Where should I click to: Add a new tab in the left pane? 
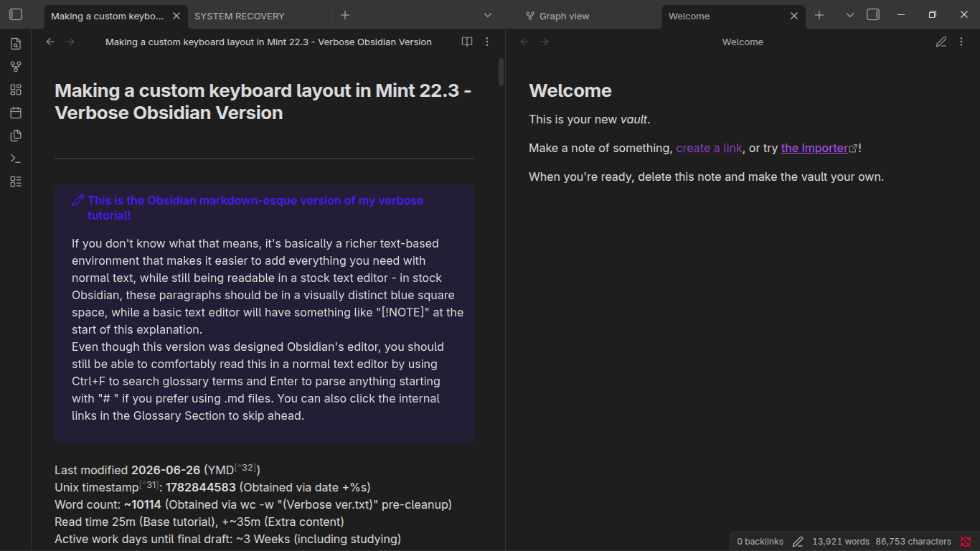click(345, 15)
